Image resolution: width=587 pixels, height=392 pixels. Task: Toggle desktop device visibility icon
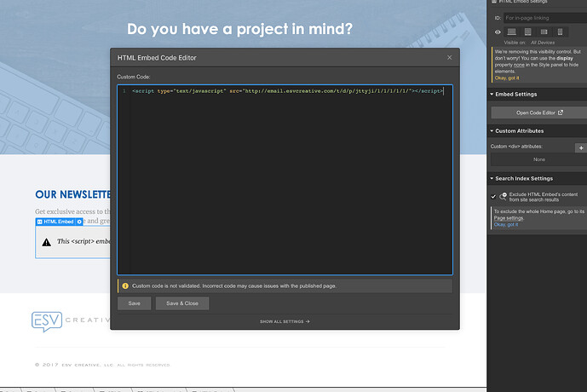coord(511,32)
